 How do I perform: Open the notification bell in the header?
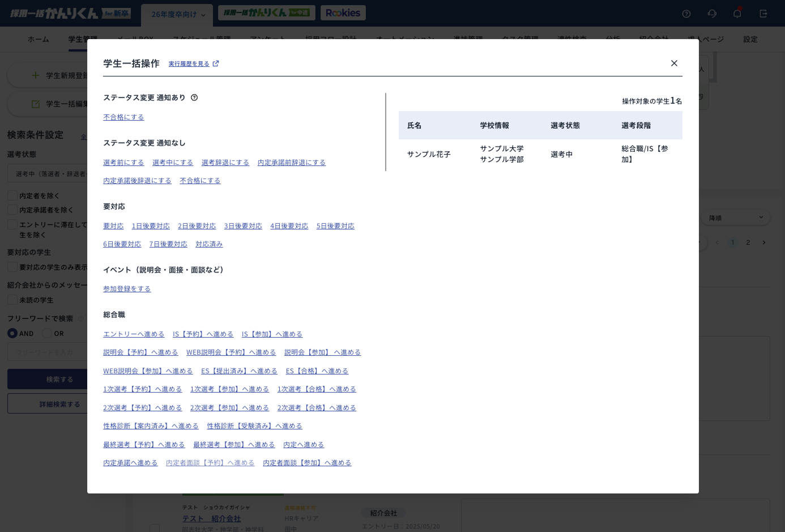point(737,14)
